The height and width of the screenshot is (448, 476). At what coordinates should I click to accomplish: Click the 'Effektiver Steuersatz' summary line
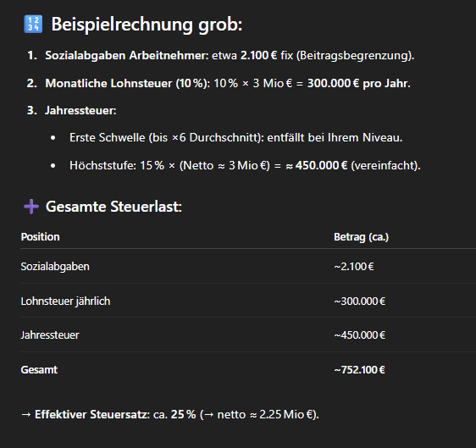click(170, 414)
